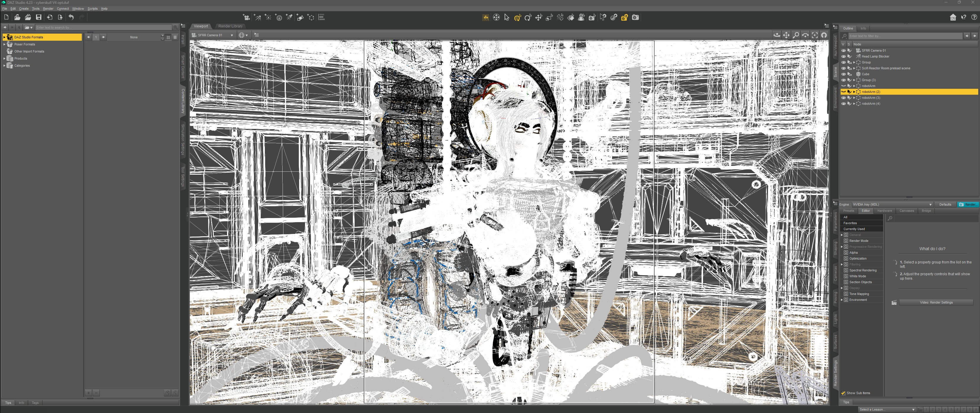Click the New scene file icon

[x=6, y=17]
